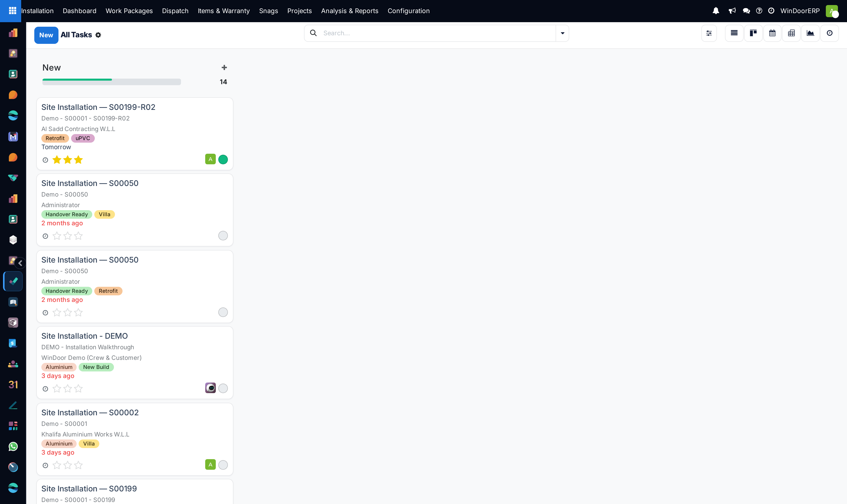Click the activity clock on S00199-R02 card
Screen dimensions: 847x504
tap(45, 160)
